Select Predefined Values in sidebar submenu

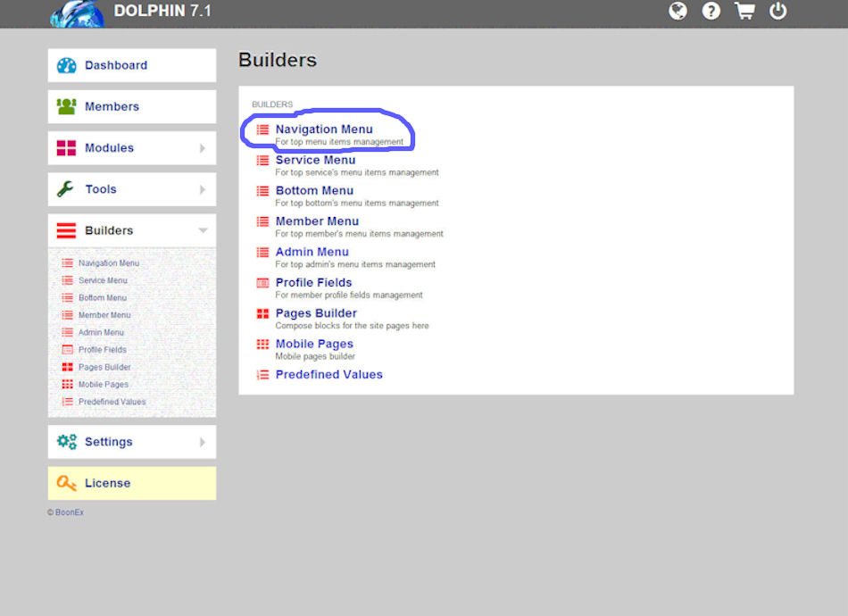coord(112,401)
